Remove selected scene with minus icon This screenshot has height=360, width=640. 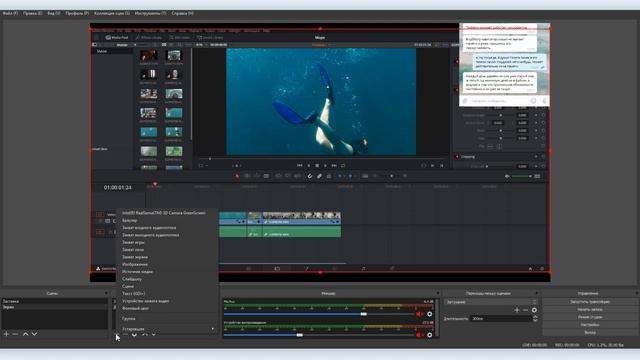[x=15, y=334]
